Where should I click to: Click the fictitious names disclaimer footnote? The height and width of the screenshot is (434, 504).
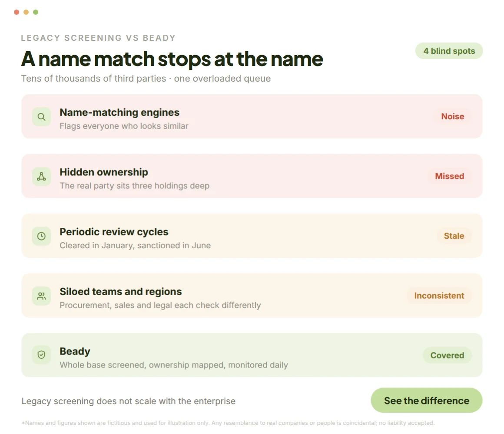point(228,423)
